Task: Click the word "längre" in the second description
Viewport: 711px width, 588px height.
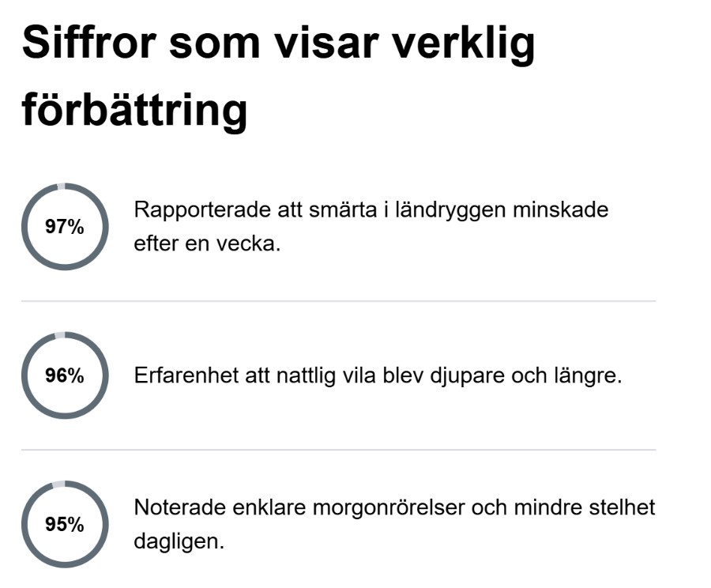Action: (x=585, y=375)
